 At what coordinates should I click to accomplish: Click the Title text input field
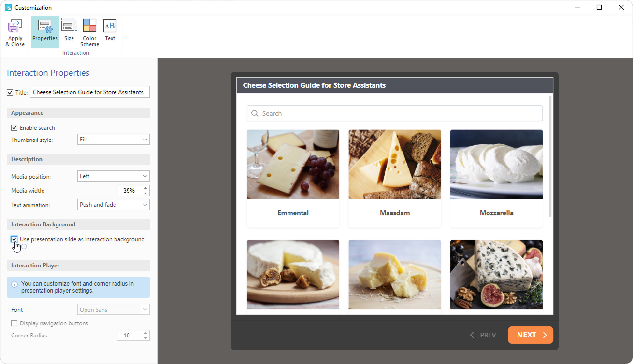tap(89, 92)
